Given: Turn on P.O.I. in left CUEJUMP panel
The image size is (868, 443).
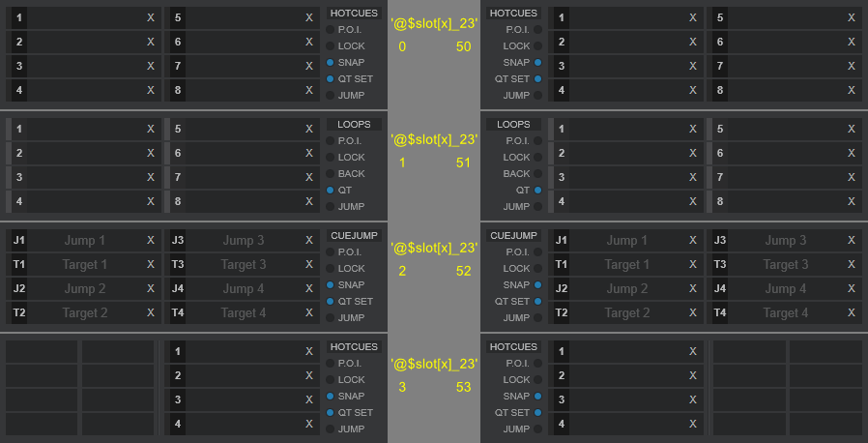Looking at the screenshot, I should click(331, 251).
